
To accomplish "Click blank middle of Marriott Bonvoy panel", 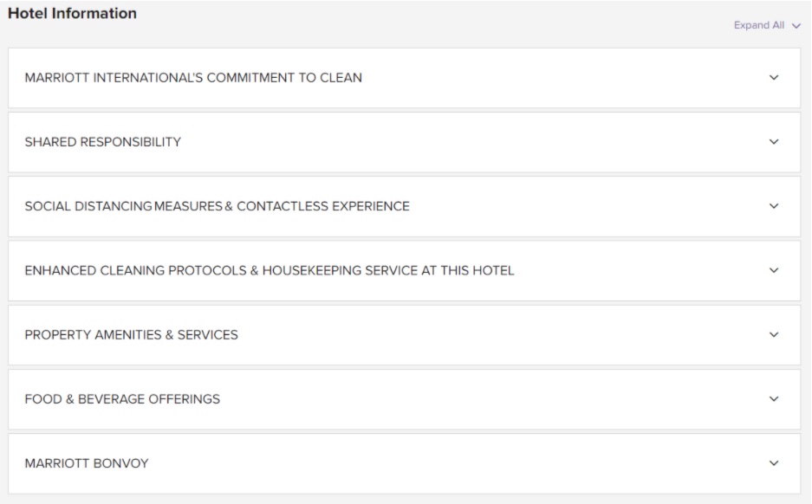I will (433, 463).
